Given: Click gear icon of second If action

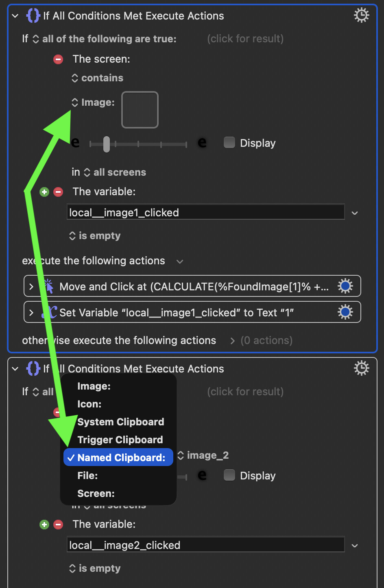Looking at the screenshot, I should coord(361,368).
